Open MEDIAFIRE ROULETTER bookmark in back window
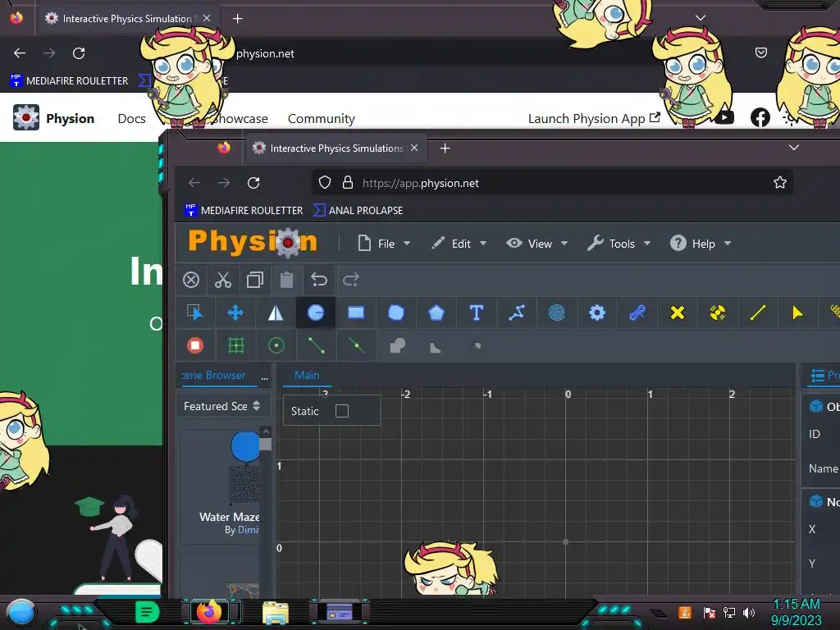Viewport: 840px width, 630px height. [x=69, y=81]
